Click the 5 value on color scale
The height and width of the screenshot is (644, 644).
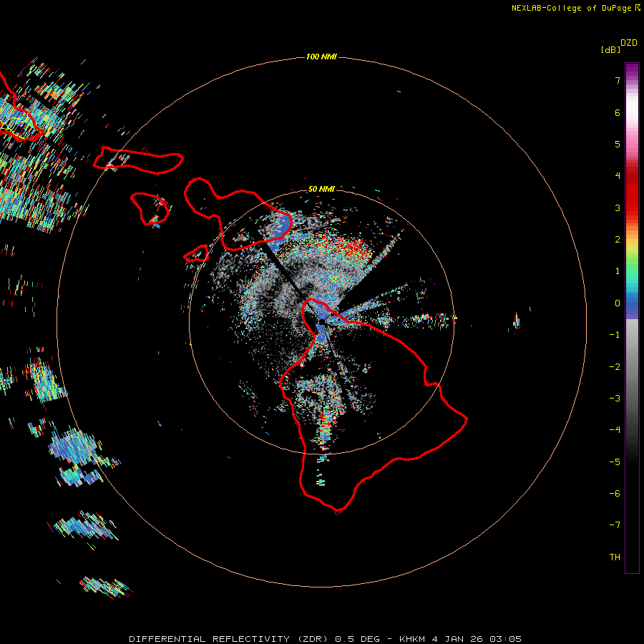tap(618, 144)
